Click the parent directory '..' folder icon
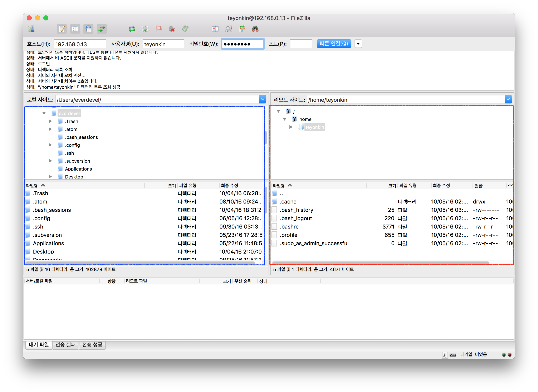This screenshot has height=392, width=538. coord(275,193)
